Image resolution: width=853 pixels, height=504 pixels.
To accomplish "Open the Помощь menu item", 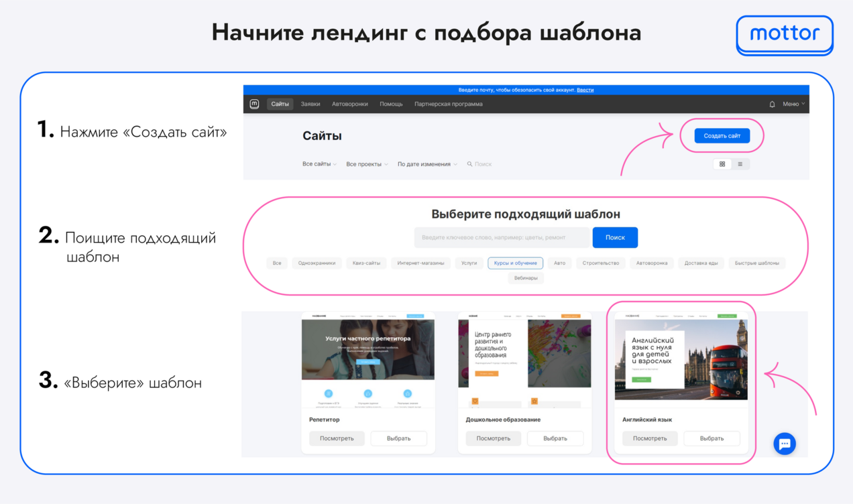I will click(x=391, y=104).
